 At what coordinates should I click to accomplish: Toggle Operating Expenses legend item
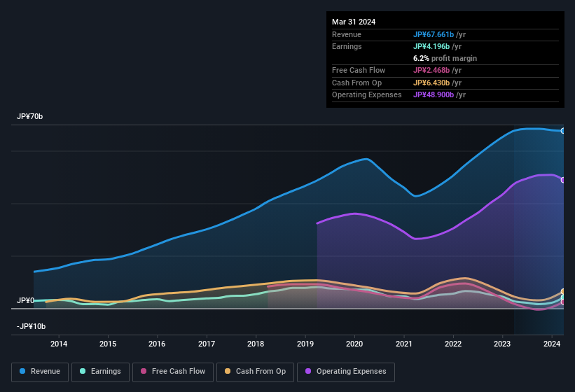(x=346, y=372)
